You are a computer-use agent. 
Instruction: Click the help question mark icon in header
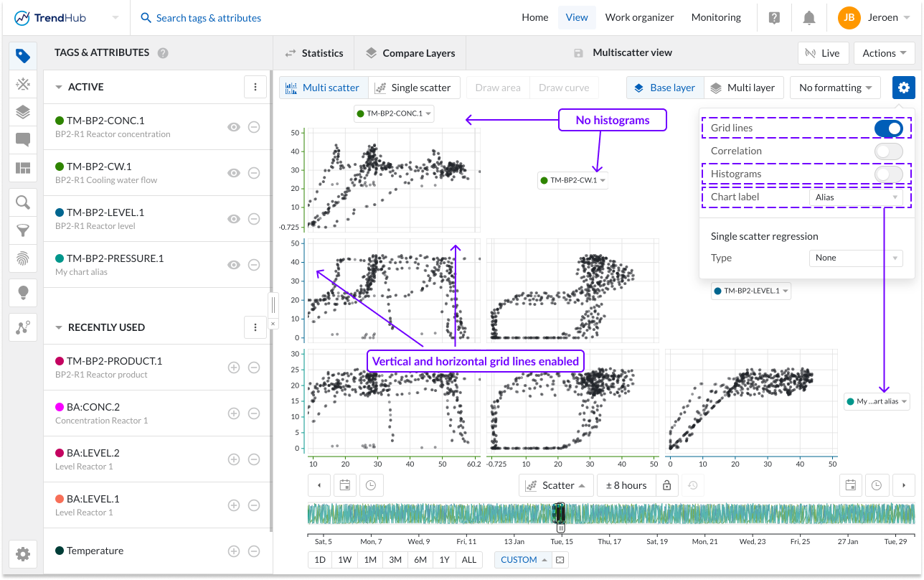[774, 18]
